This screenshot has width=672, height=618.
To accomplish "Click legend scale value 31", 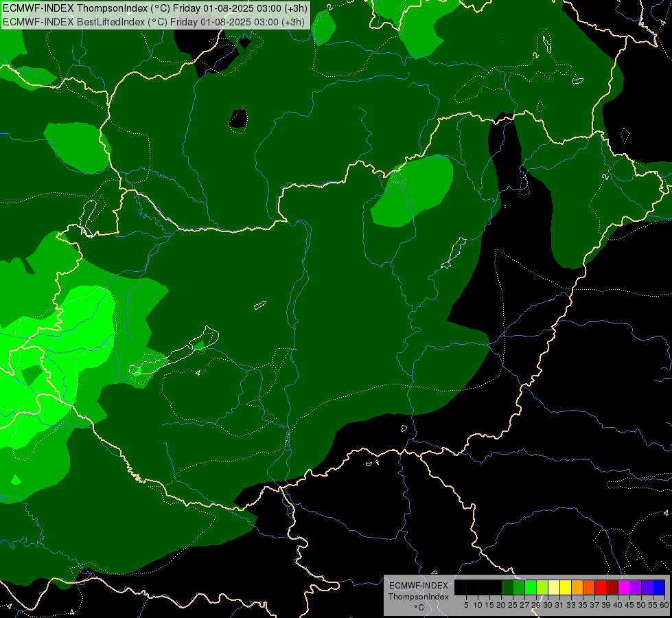I will pyautogui.click(x=559, y=605).
